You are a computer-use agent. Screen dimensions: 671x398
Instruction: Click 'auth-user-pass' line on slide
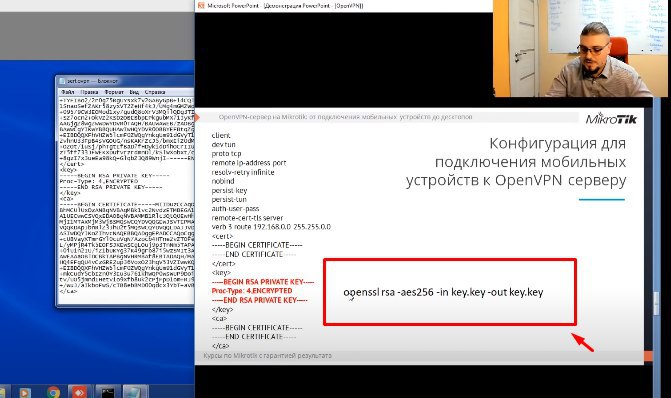[235, 209]
